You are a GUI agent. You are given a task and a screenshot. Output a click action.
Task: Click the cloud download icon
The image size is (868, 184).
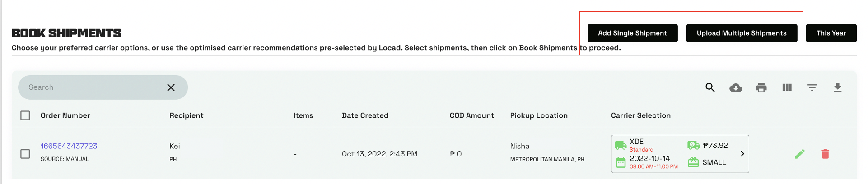coord(736,87)
